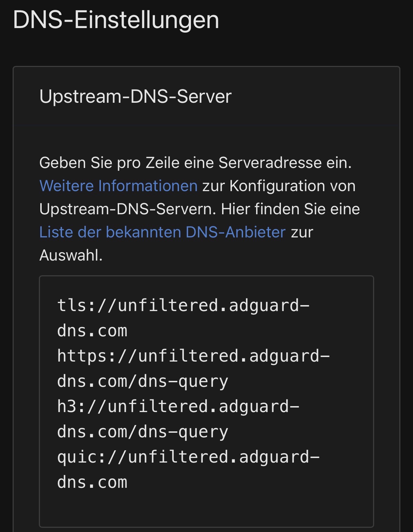
Task: Open the Weitere Informationen link
Action: tap(118, 186)
